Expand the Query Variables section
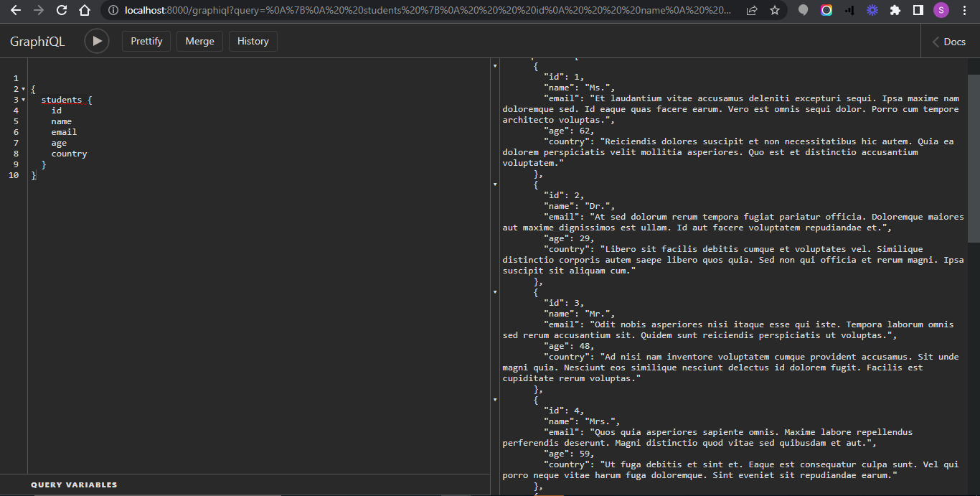This screenshot has height=496, width=980. (74, 485)
